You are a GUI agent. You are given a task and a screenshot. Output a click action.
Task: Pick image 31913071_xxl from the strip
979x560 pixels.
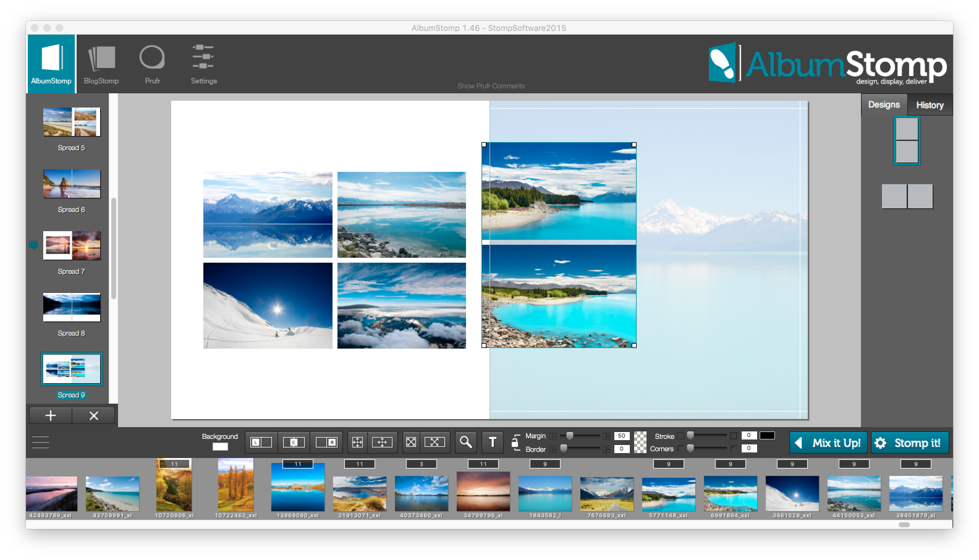[360, 494]
